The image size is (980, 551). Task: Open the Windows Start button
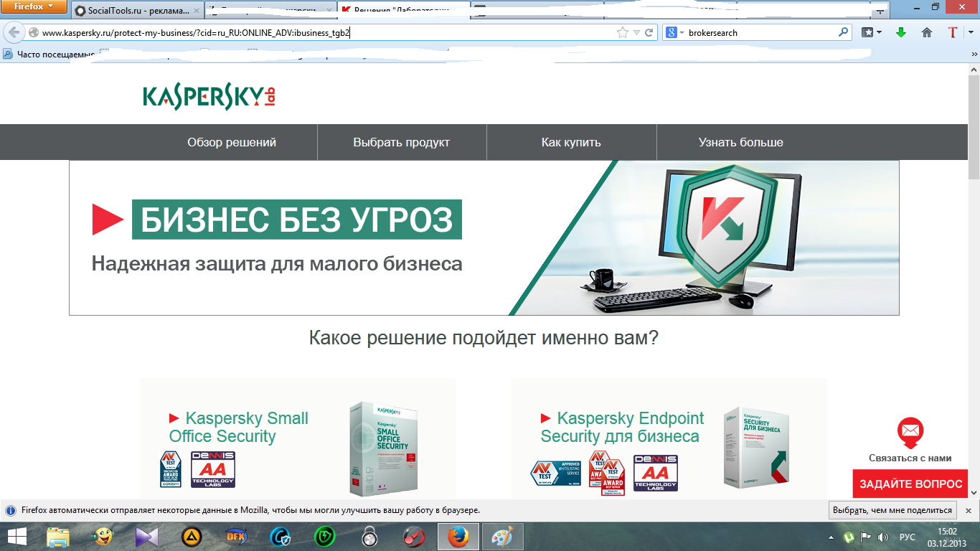click(17, 537)
